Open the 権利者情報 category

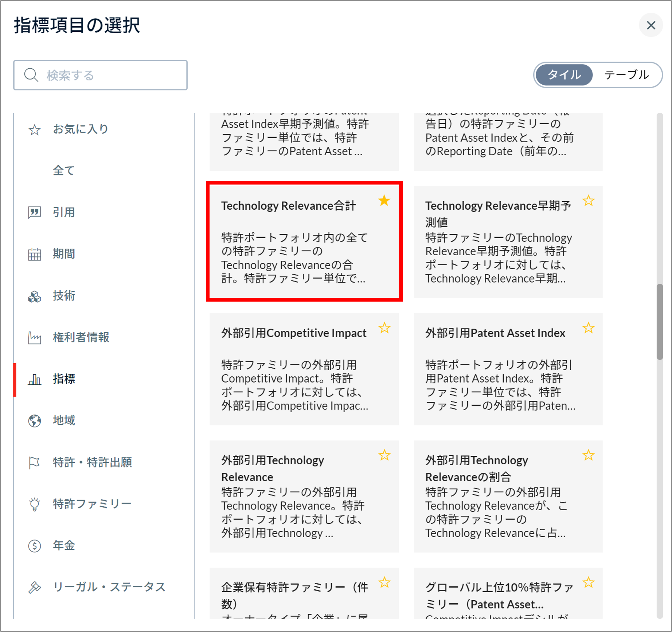pos(81,337)
